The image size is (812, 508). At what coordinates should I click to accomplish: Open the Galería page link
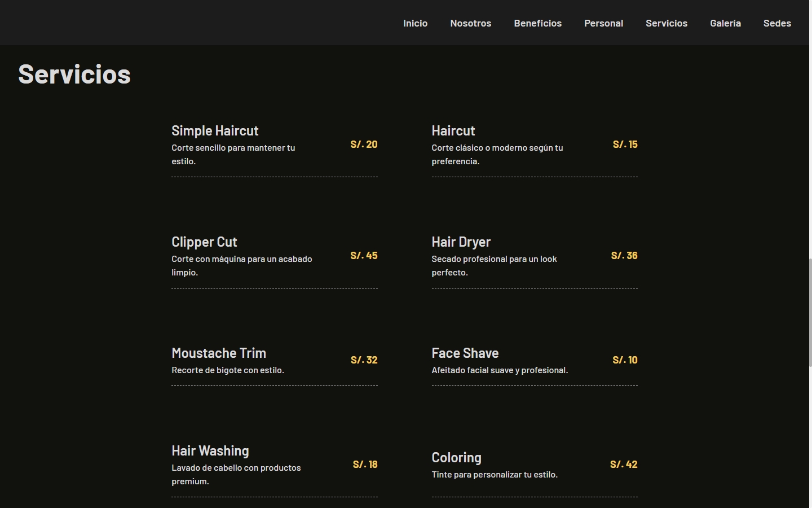tap(725, 23)
